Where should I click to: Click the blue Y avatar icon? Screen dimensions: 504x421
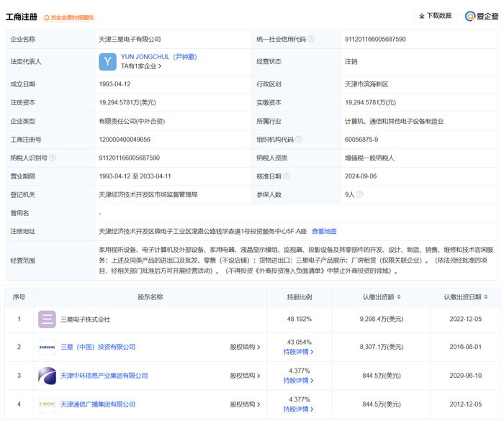pos(108,62)
